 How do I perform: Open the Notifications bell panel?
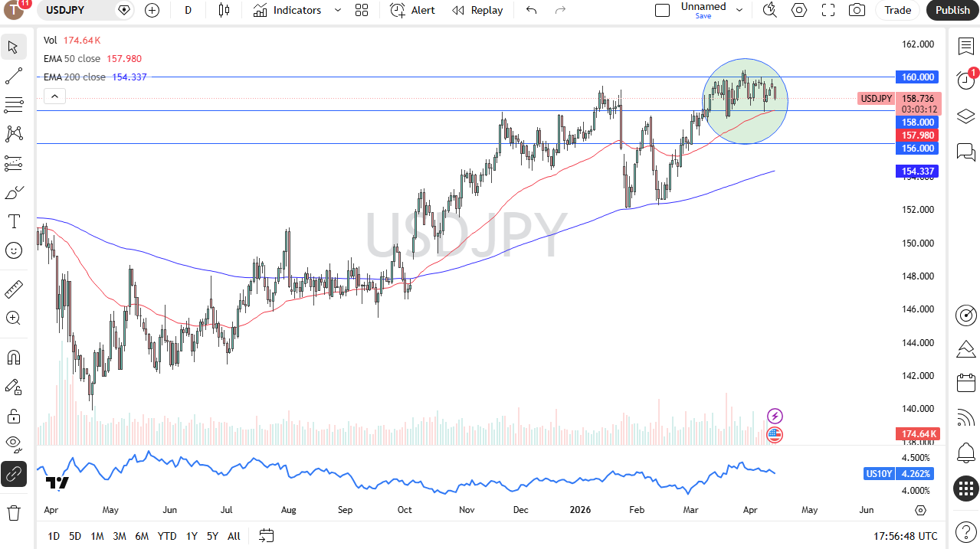click(965, 453)
